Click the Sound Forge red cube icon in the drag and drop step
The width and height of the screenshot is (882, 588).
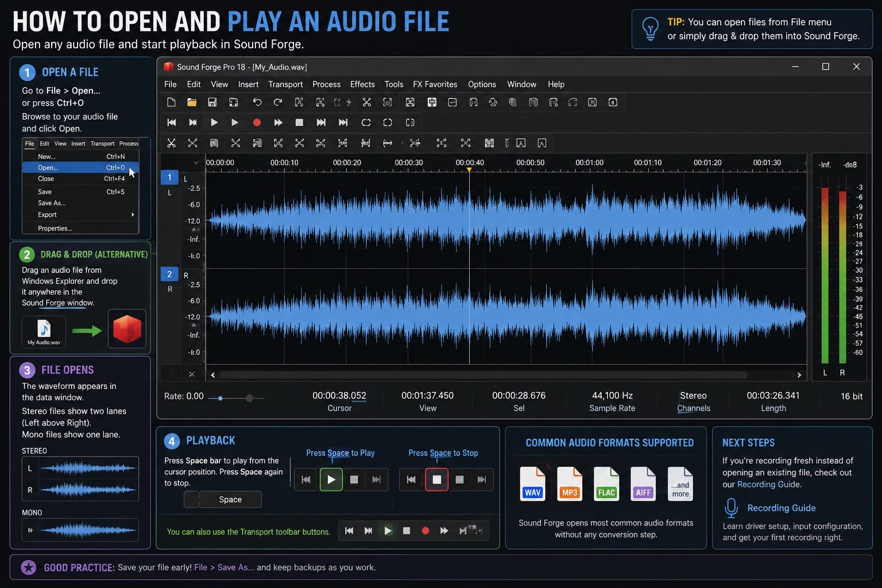[127, 329]
